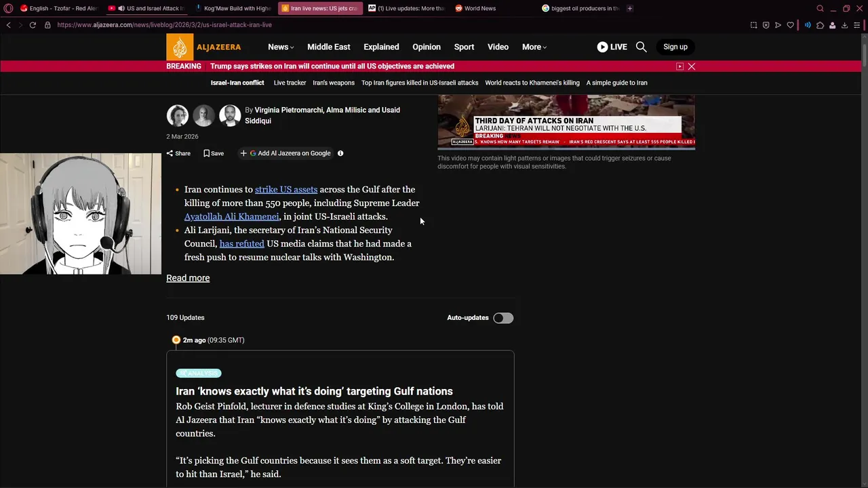The height and width of the screenshot is (488, 868).
Task: Click the streamer webcam overlay
Action: pyautogui.click(x=81, y=213)
